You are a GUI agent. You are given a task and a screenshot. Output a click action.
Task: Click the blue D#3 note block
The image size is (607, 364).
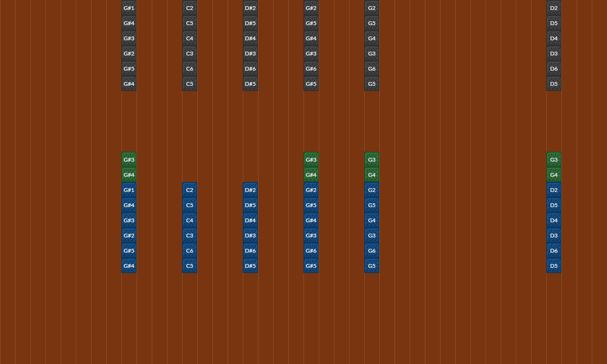(x=250, y=236)
